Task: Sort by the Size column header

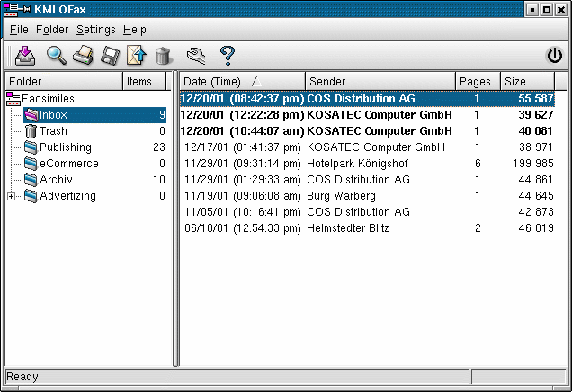Action: [x=528, y=81]
